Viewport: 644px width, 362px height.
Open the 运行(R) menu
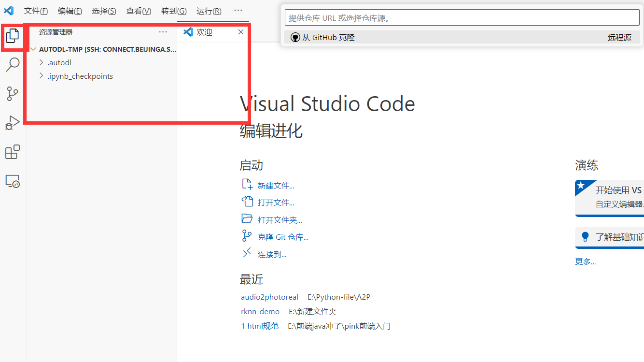pos(209,11)
